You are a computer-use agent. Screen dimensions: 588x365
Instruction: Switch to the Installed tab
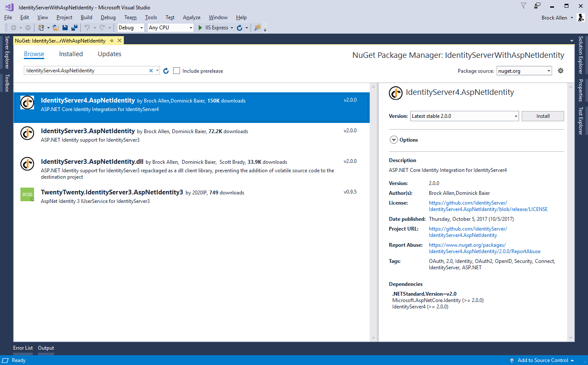(x=71, y=54)
